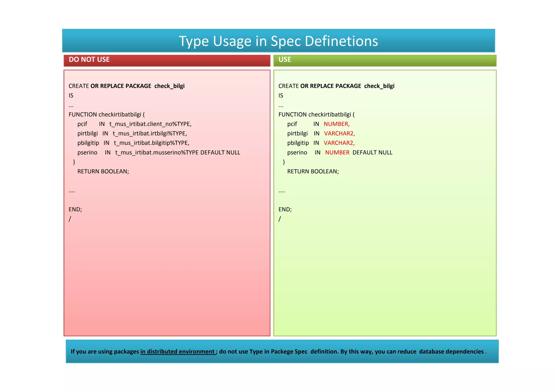Click red NUMBER, type on pcif line

click(x=337, y=124)
